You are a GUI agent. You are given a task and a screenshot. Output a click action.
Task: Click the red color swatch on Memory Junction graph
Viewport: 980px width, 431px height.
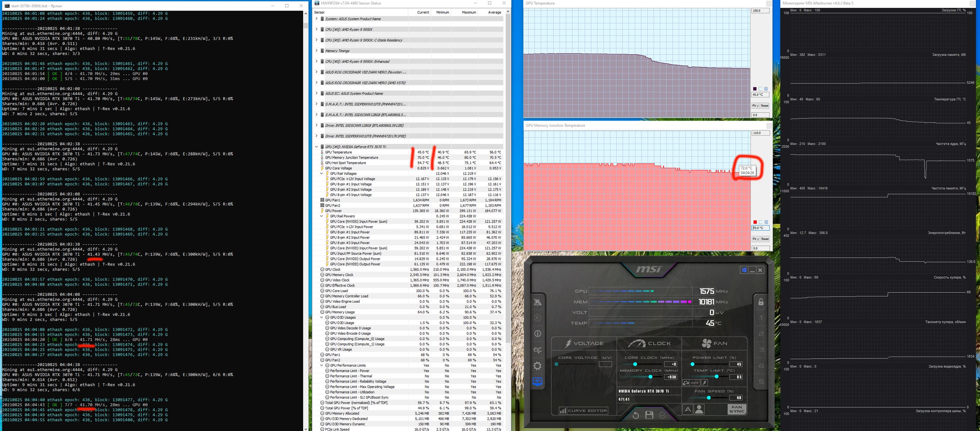[x=755, y=222]
